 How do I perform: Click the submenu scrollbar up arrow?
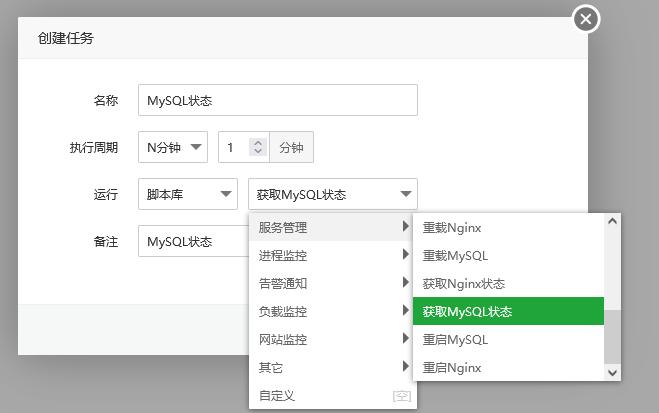click(x=613, y=222)
